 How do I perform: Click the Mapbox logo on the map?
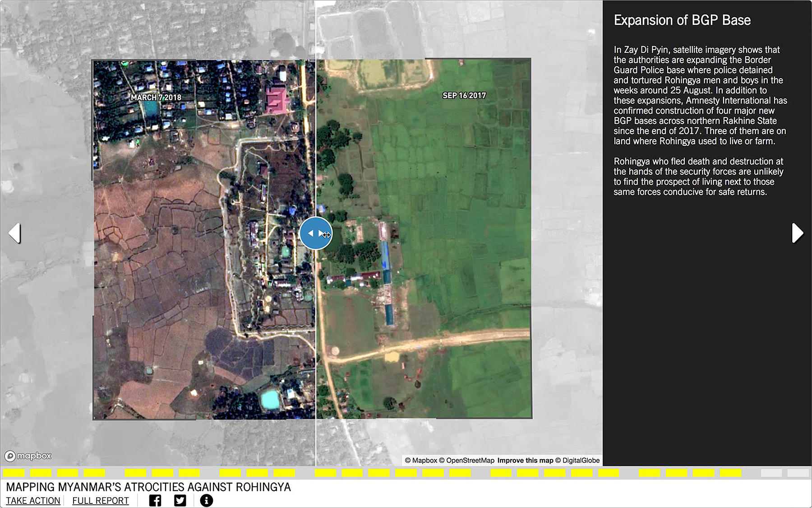click(x=28, y=456)
